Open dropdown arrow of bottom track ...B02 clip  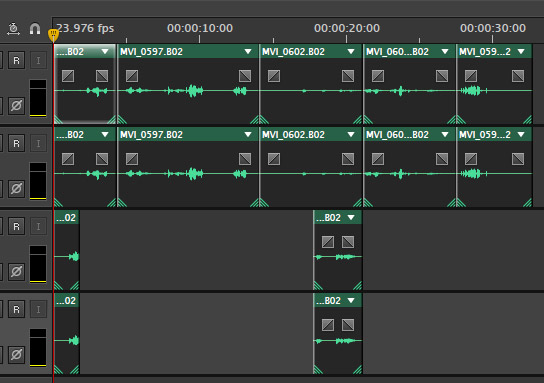click(x=351, y=300)
